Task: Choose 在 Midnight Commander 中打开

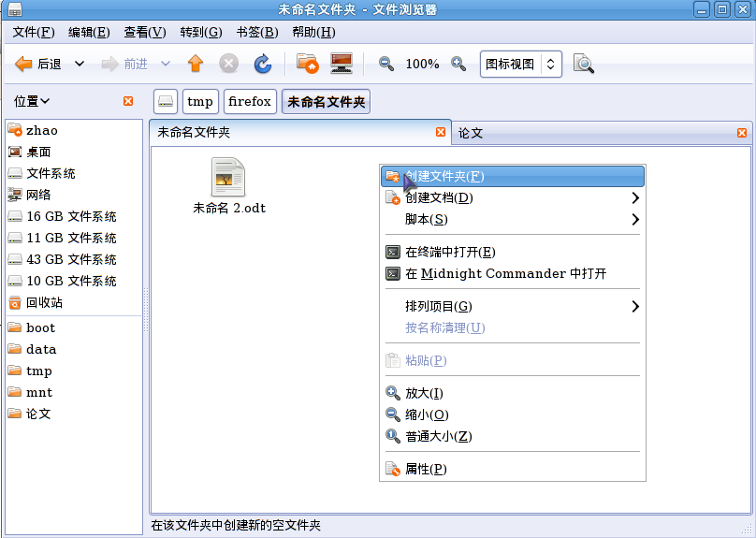Action: point(513,273)
